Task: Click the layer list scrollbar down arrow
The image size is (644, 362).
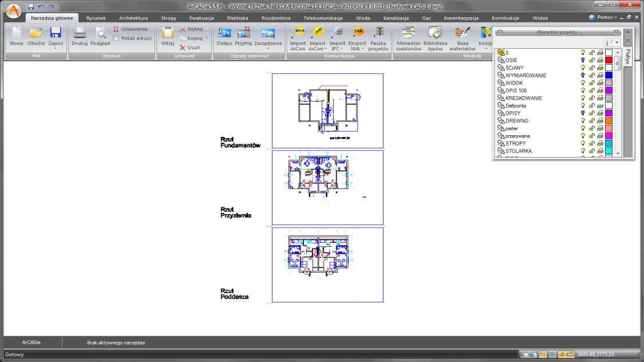Action: pos(618,154)
